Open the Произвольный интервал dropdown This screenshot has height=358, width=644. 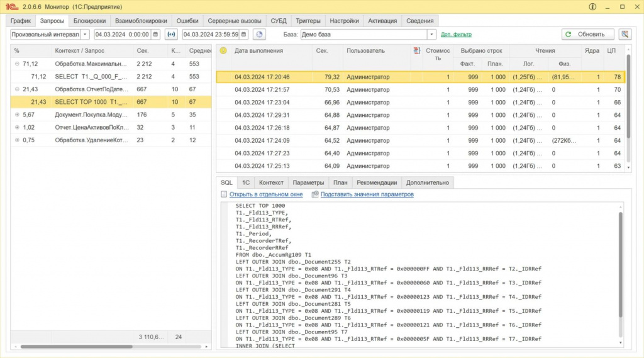(x=85, y=35)
